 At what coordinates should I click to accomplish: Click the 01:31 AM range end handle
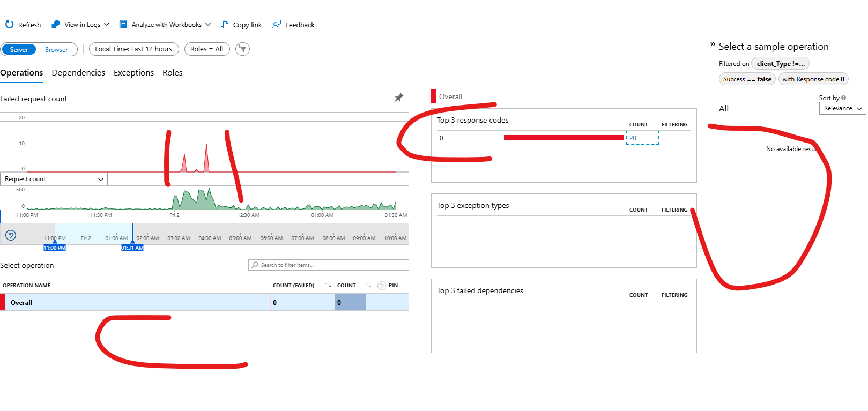tap(132, 247)
